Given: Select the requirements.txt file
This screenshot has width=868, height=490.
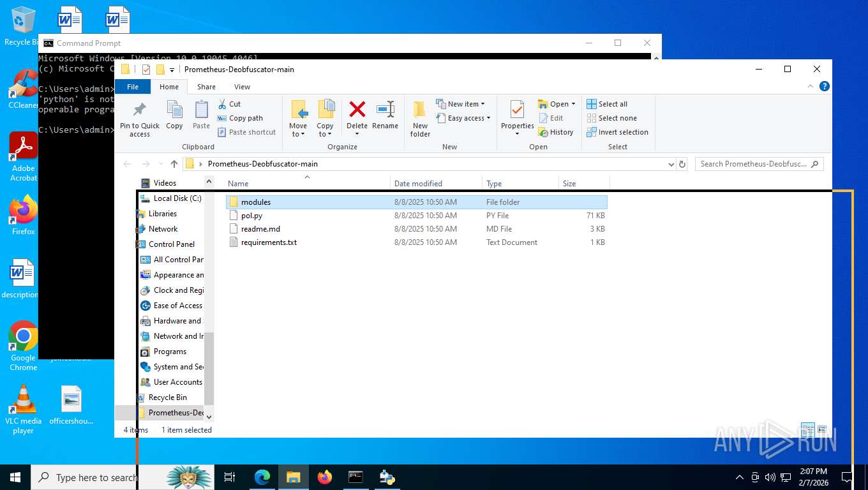Looking at the screenshot, I should (x=417, y=242).
